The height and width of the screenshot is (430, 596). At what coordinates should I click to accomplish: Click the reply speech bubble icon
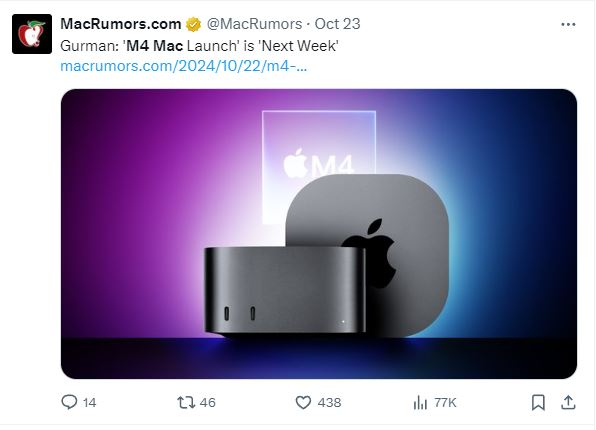69,402
